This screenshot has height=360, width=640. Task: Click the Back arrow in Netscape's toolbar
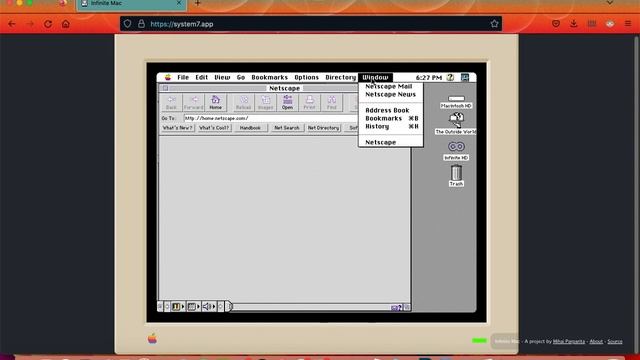pos(171,102)
